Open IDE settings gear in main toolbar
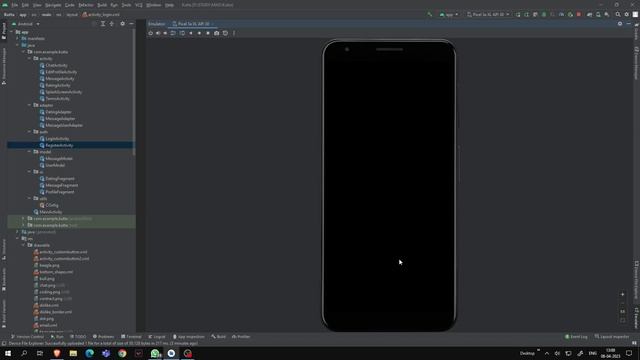 coord(627,15)
